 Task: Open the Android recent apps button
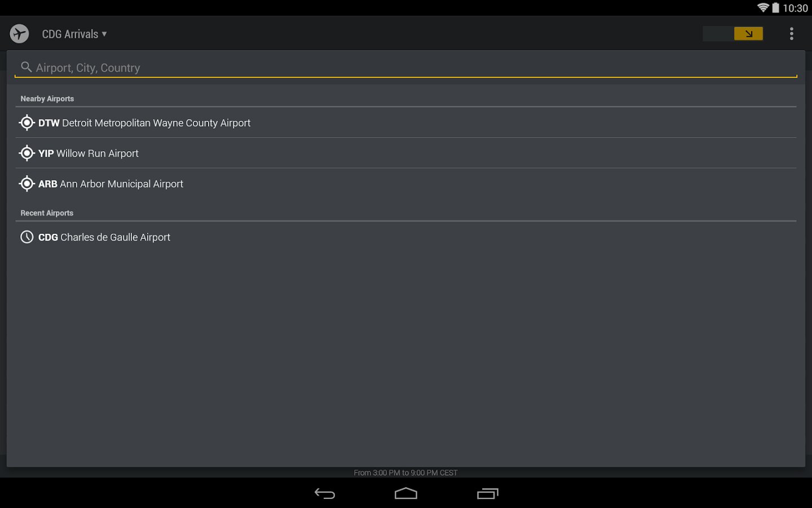point(488,493)
